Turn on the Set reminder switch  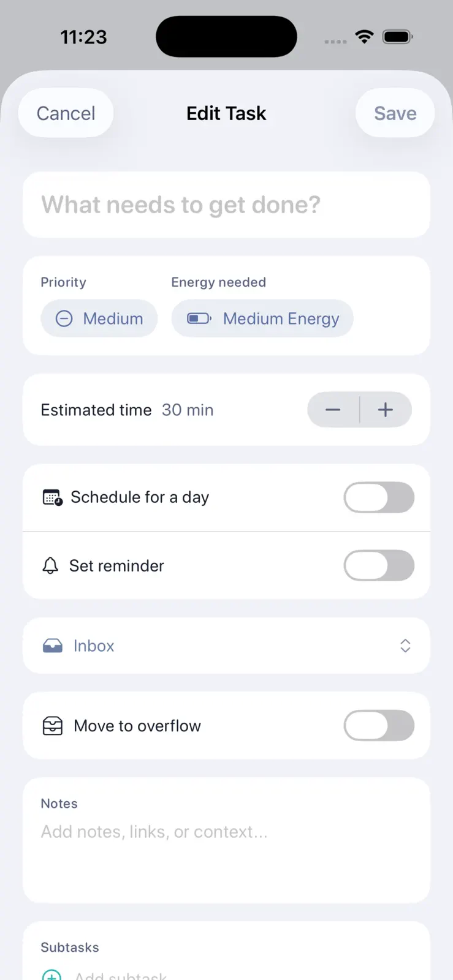[x=379, y=565]
